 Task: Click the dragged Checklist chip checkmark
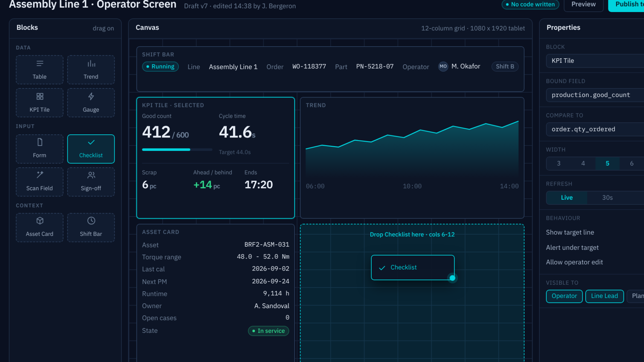point(382,268)
